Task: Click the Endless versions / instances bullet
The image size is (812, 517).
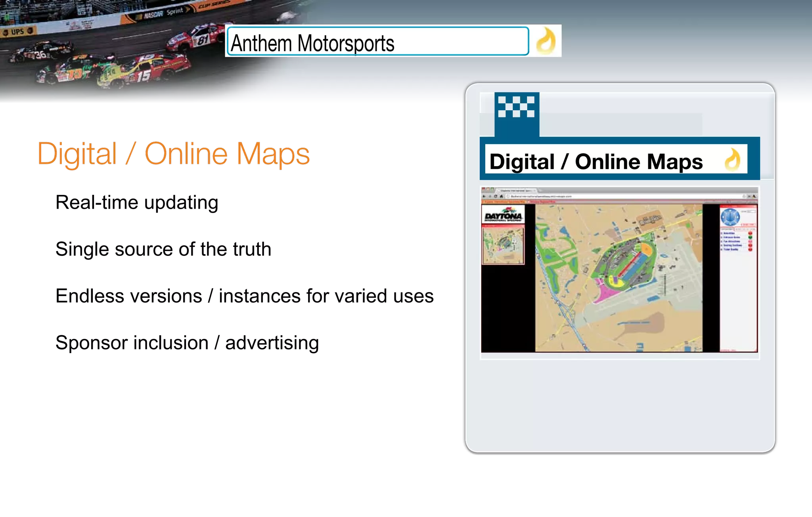Action: click(x=245, y=296)
